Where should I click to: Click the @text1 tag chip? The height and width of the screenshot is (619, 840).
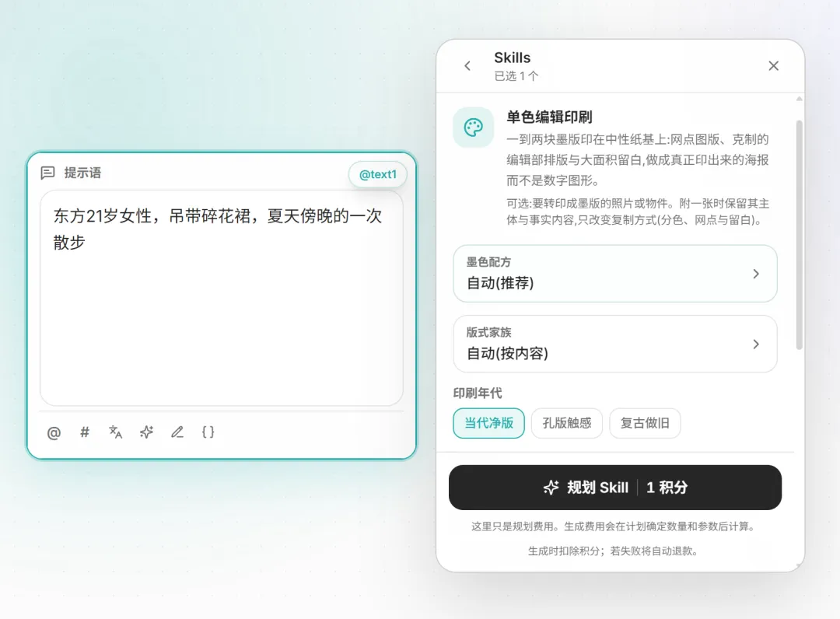(378, 174)
